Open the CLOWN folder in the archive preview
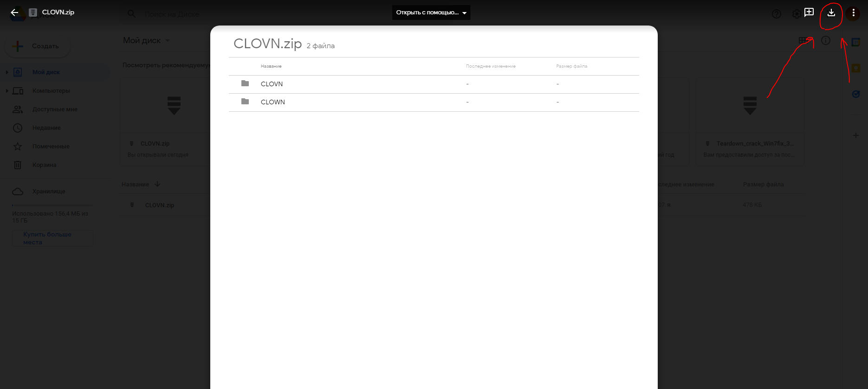The image size is (868, 389). point(434,102)
